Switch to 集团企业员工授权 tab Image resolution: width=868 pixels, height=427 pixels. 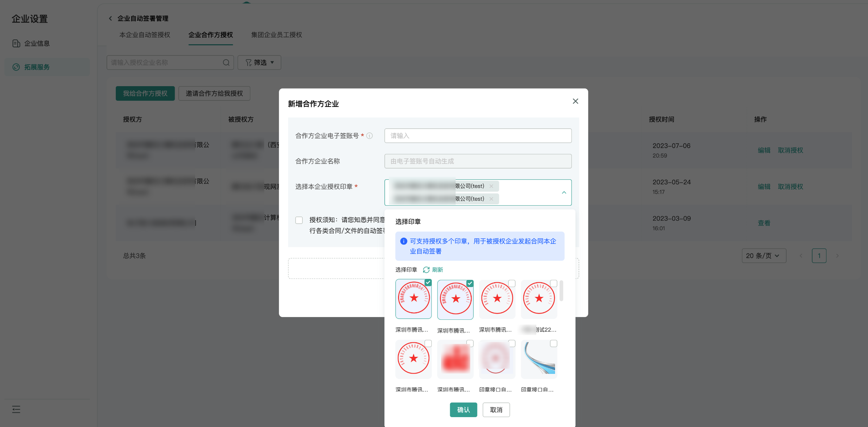click(276, 35)
